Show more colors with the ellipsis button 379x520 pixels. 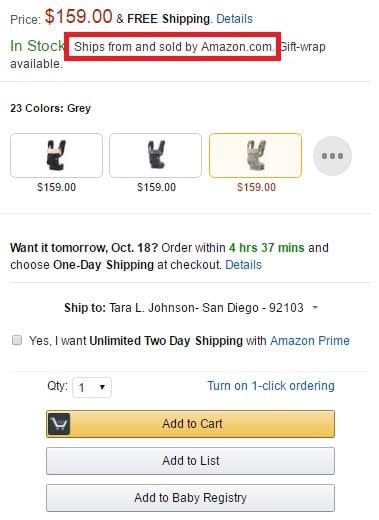pyautogui.click(x=332, y=156)
